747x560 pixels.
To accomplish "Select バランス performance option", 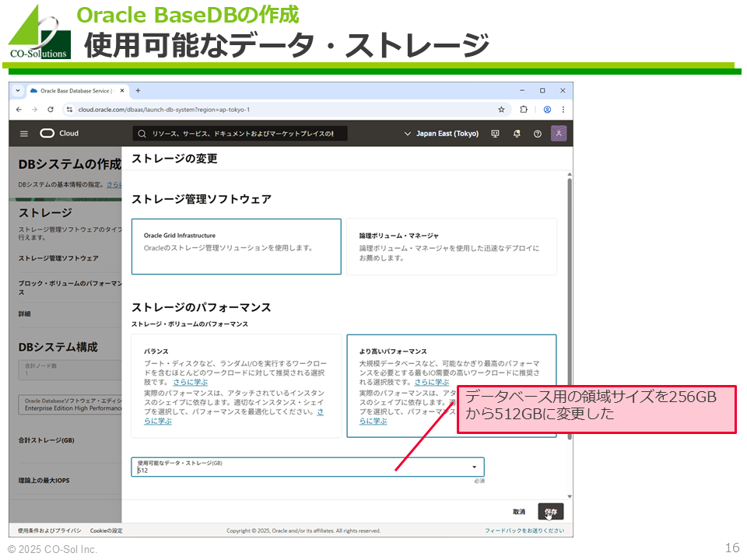I will click(x=237, y=387).
